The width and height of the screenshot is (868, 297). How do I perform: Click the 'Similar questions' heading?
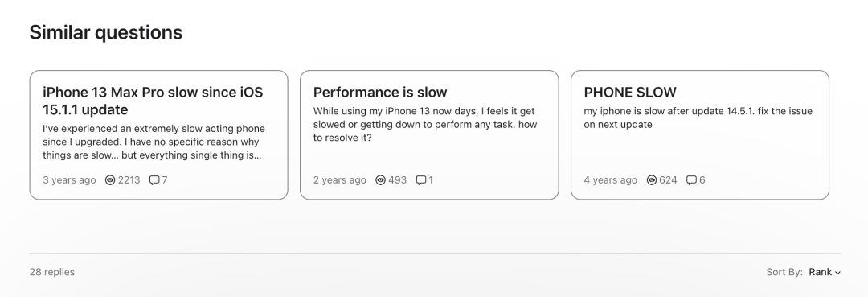coord(106,33)
